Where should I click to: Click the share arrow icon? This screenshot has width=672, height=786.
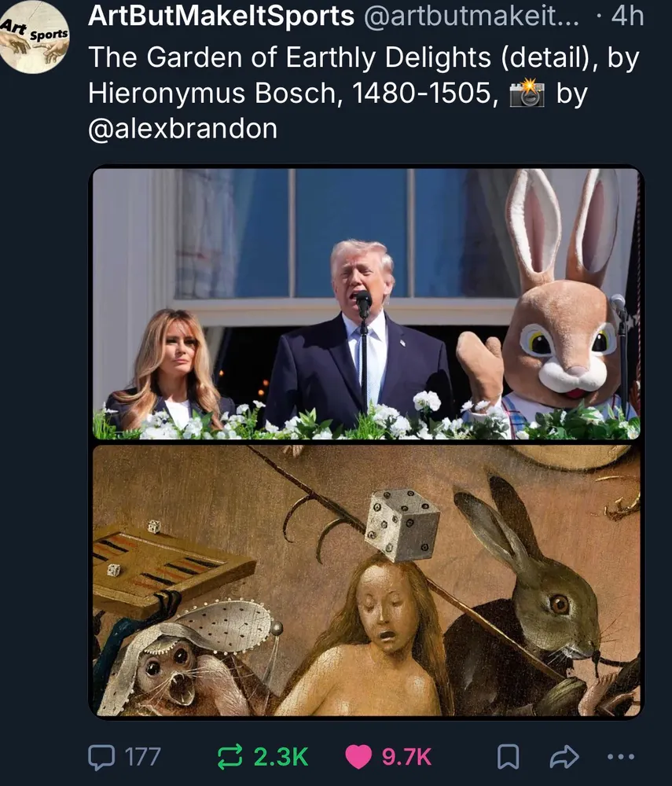coord(563,756)
